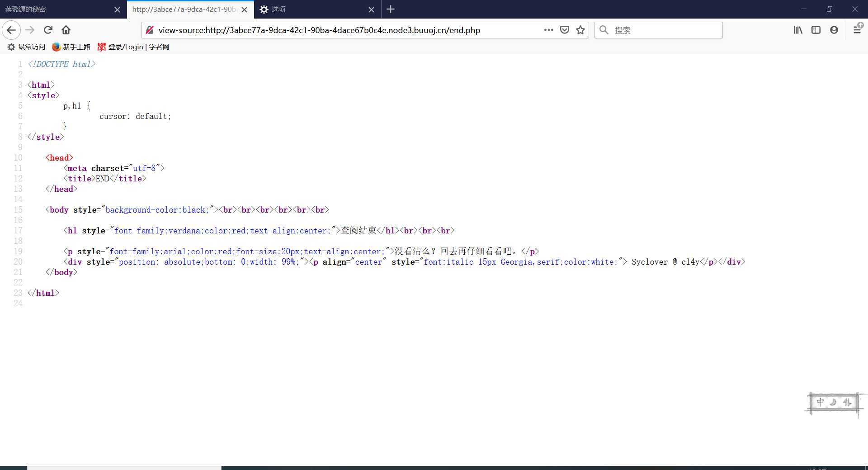Restore down the browser window
This screenshot has width=868, height=470.
click(x=830, y=9)
